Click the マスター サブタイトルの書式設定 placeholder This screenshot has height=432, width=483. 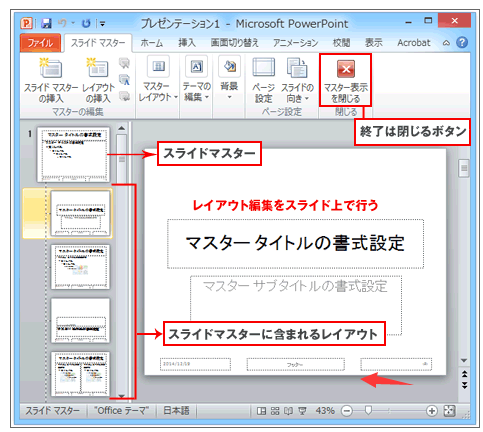296,305
